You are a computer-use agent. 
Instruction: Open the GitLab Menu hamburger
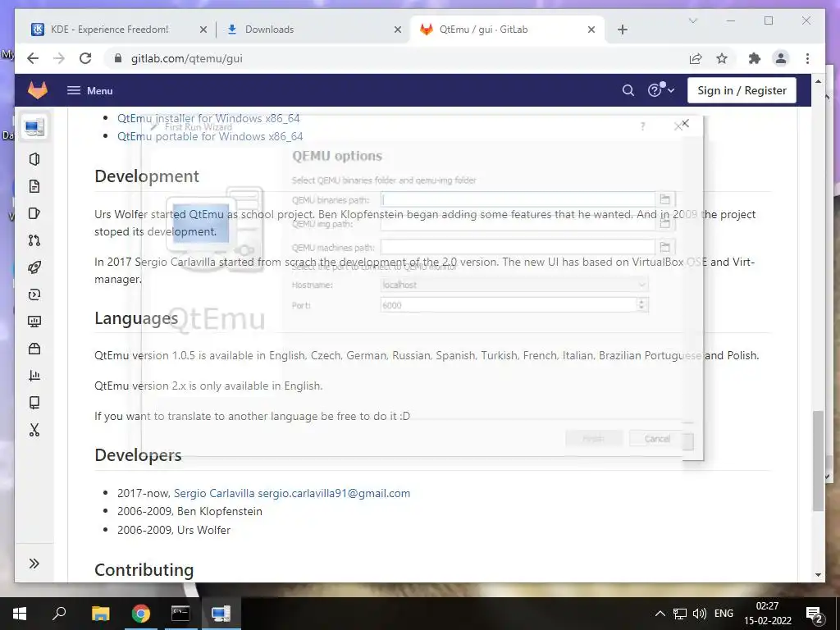(x=89, y=90)
